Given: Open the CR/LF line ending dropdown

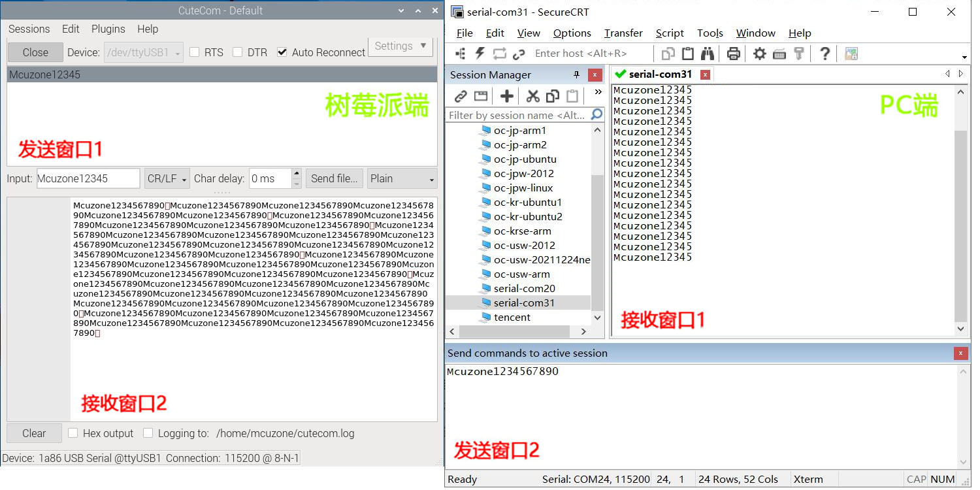Looking at the screenshot, I should pos(167,178).
